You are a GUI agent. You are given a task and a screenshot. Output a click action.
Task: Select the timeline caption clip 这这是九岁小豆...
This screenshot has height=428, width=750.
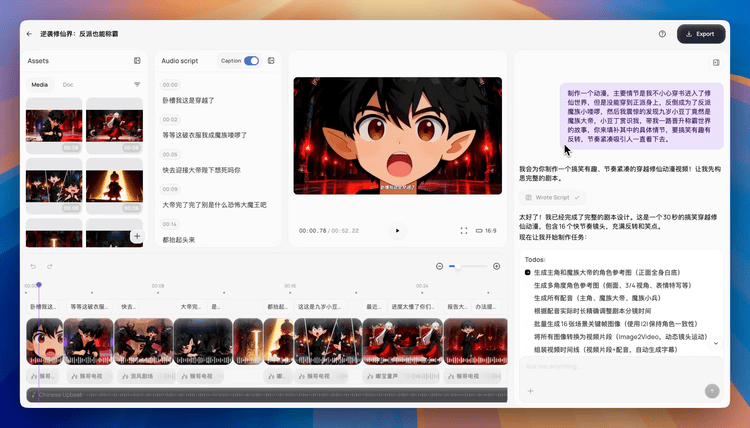coord(320,307)
